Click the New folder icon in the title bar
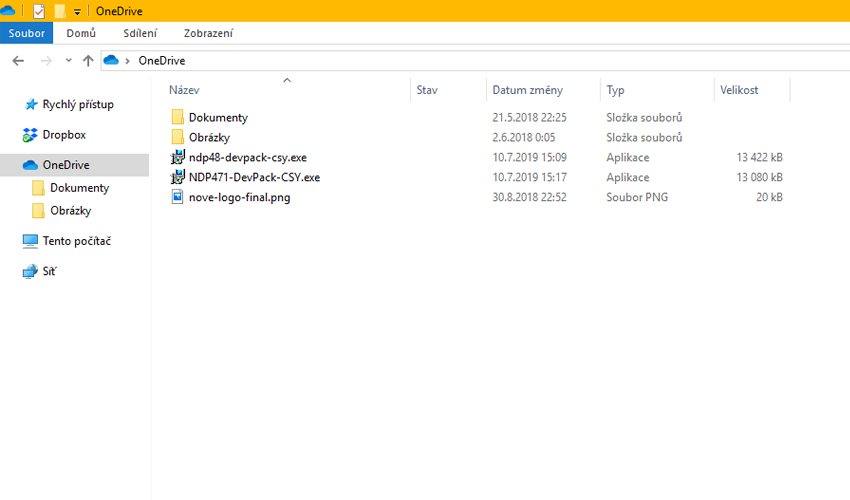This screenshot has height=500, width=850. (60, 11)
